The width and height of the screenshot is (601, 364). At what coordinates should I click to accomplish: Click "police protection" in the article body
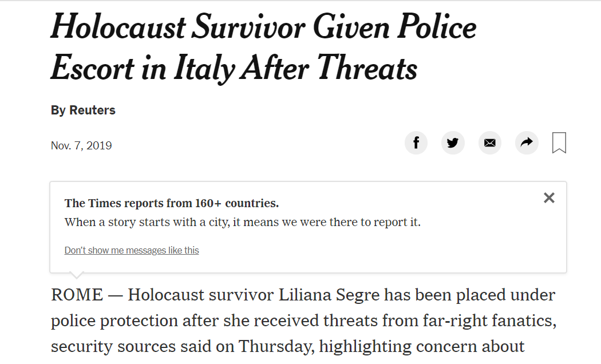[x=114, y=321]
